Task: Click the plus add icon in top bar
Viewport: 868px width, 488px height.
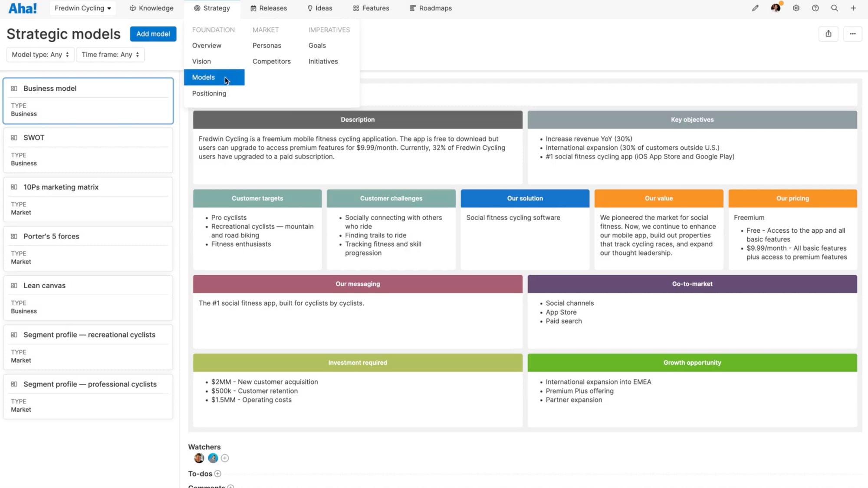Action: [853, 8]
